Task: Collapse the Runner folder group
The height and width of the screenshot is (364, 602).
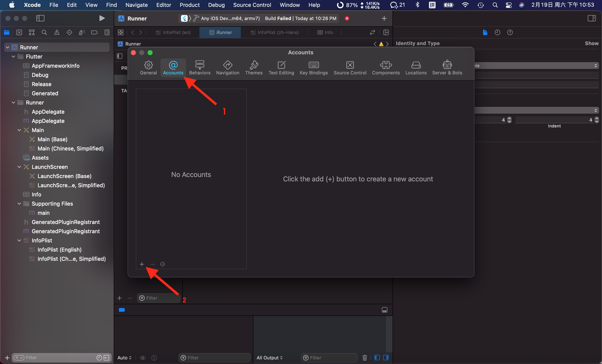Action: pos(13,102)
